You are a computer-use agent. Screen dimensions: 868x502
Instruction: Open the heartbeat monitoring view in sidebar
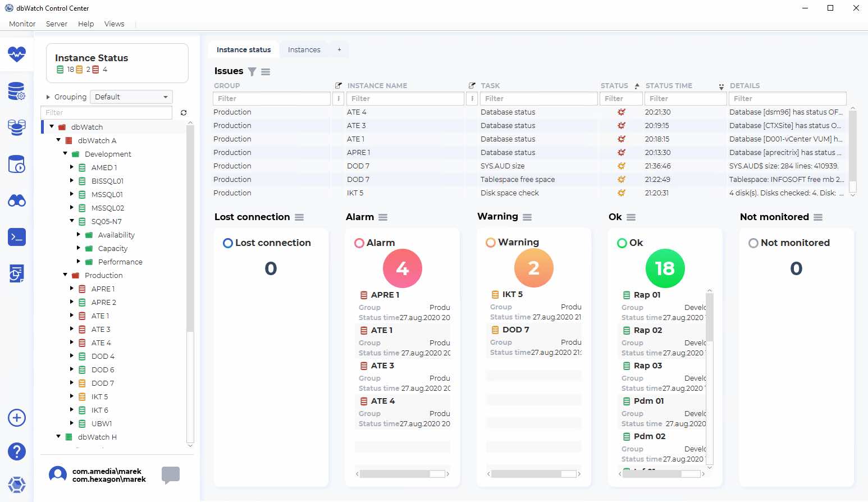(x=17, y=54)
